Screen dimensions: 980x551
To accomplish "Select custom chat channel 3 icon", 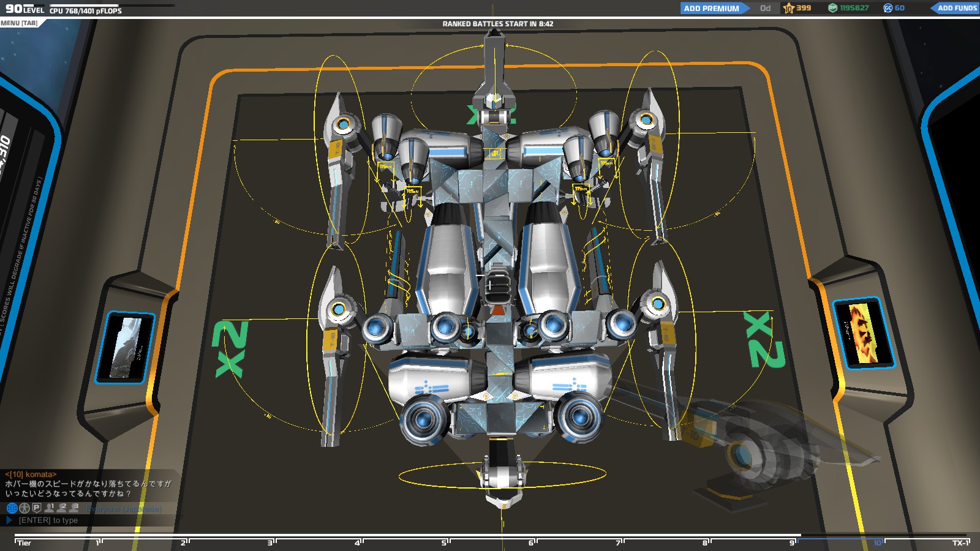I will [x=74, y=508].
